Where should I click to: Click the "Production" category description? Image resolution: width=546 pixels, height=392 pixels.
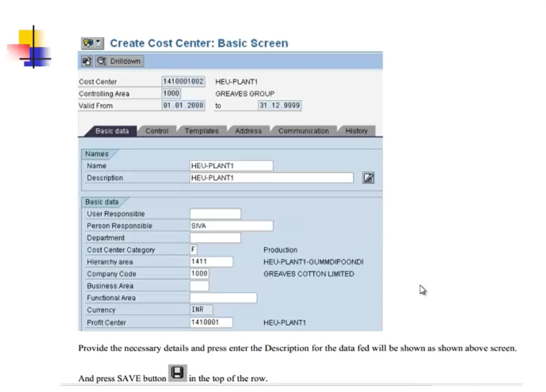[280, 250]
